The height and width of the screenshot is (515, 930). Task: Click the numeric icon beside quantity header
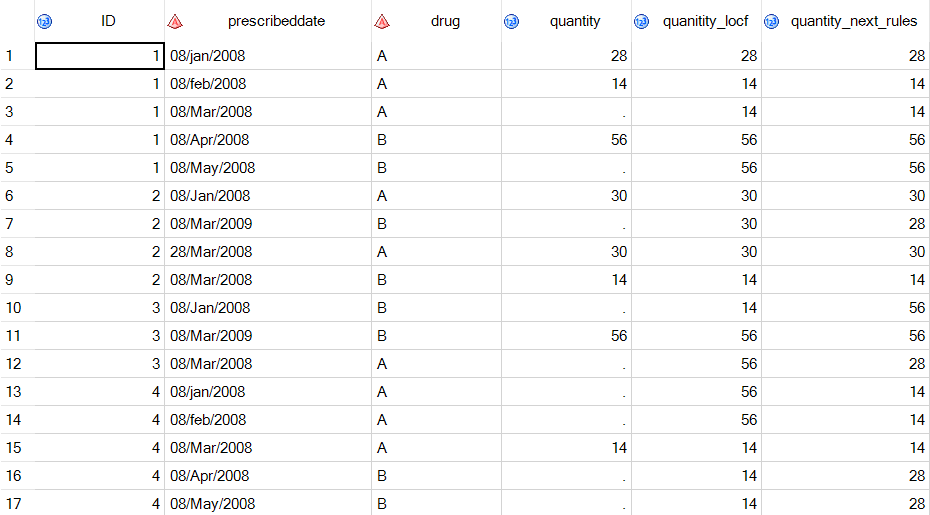[512, 21]
